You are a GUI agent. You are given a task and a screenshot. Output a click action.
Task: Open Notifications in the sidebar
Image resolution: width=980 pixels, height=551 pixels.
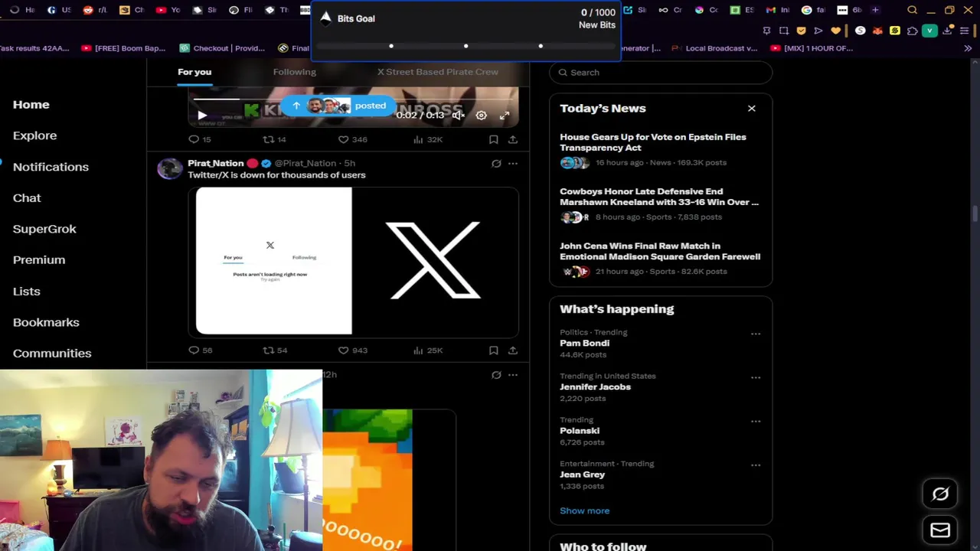point(51,167)
